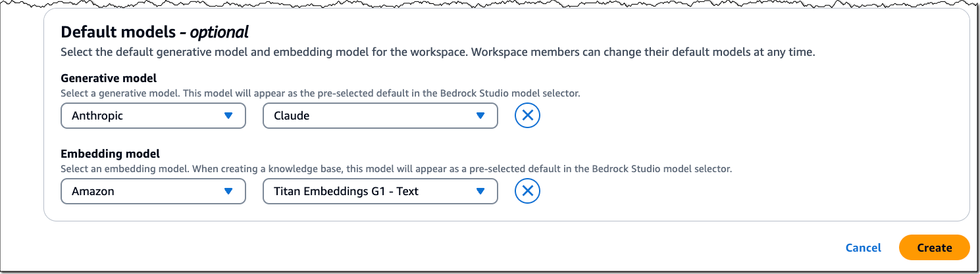The width and height of the screenshot is (980, 274).
Task: Remove the Embedding model selection with X icon
Action: [527, 191]
